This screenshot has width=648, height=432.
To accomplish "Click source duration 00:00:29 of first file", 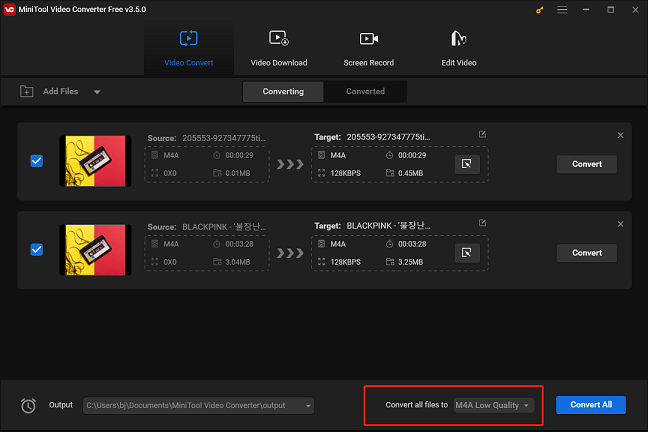I will click(239, 155).
